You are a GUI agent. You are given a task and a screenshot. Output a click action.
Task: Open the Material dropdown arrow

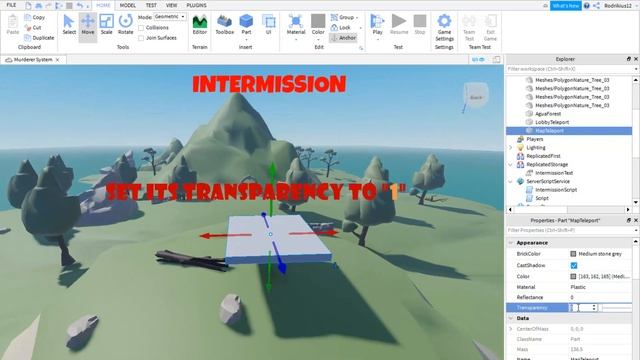pyautogui.click(x=296, y=40)
